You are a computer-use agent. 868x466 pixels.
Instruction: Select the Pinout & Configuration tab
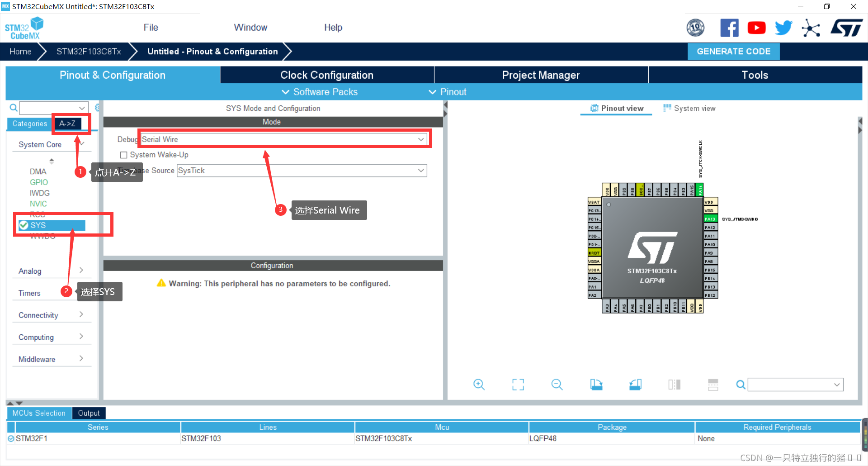[x=113, y=75]
